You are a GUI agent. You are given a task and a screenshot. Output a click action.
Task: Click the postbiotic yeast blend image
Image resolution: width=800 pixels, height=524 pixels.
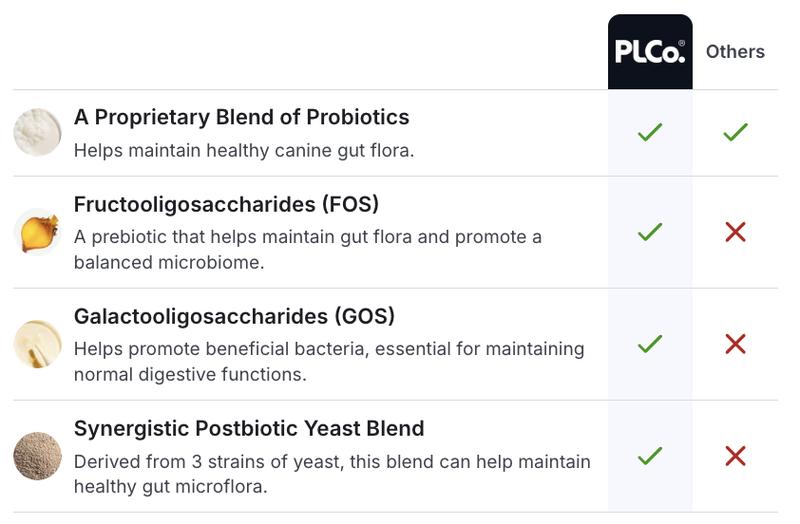coord(37,456)
